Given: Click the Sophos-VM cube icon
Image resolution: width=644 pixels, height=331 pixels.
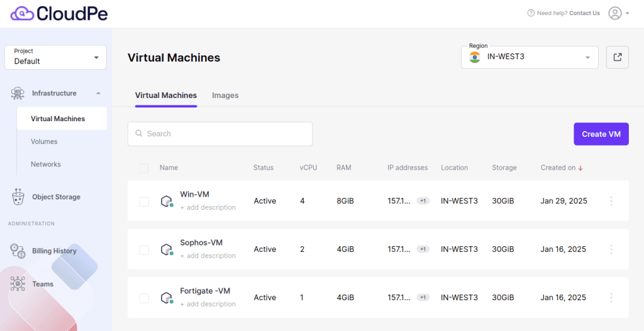Looking at the screenshot, I should pos(166,249).
